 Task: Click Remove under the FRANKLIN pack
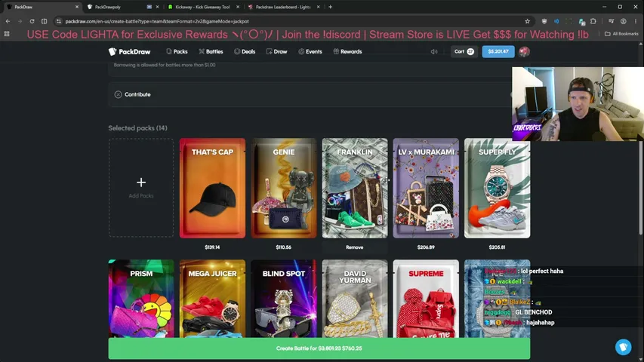pos(354,247)
